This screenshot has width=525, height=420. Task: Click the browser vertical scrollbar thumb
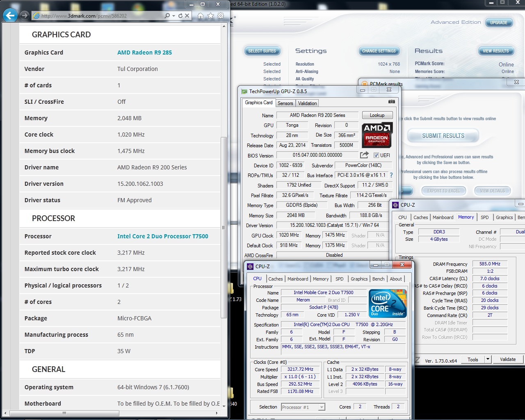pos(224,228)
